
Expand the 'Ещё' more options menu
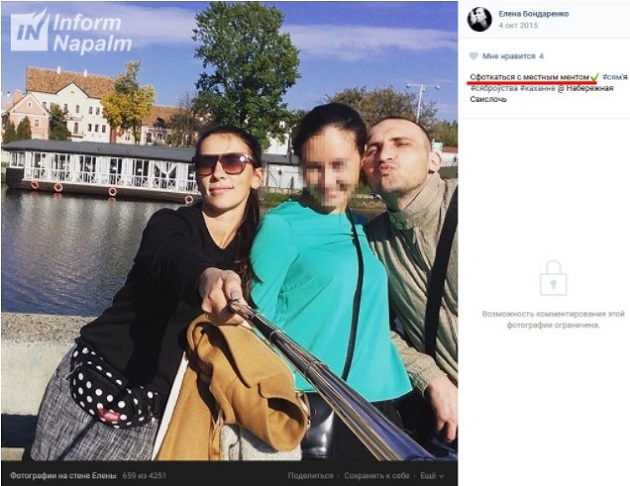(432, 476)
